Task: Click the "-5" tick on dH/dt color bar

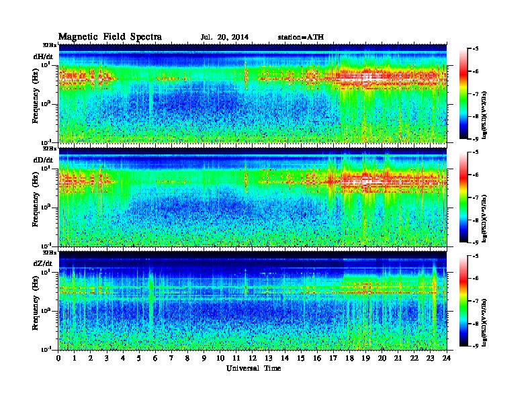Action: [476, 49]
